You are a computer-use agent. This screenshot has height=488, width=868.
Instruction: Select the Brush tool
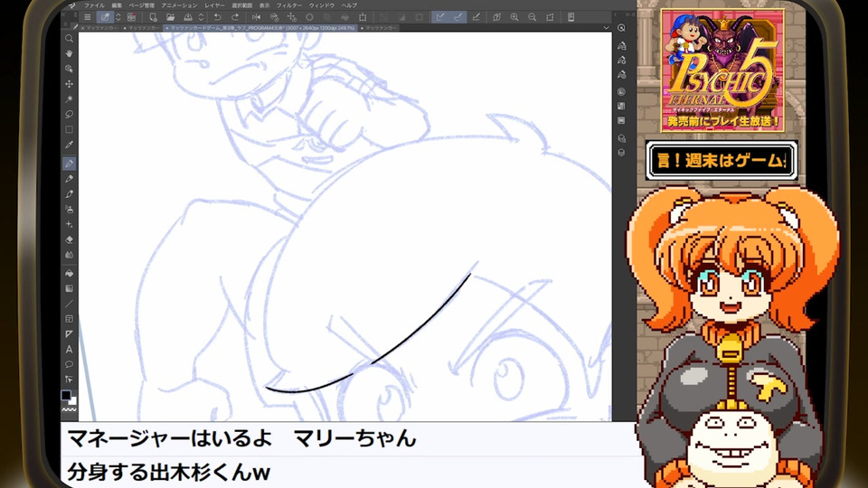[70, 194]
